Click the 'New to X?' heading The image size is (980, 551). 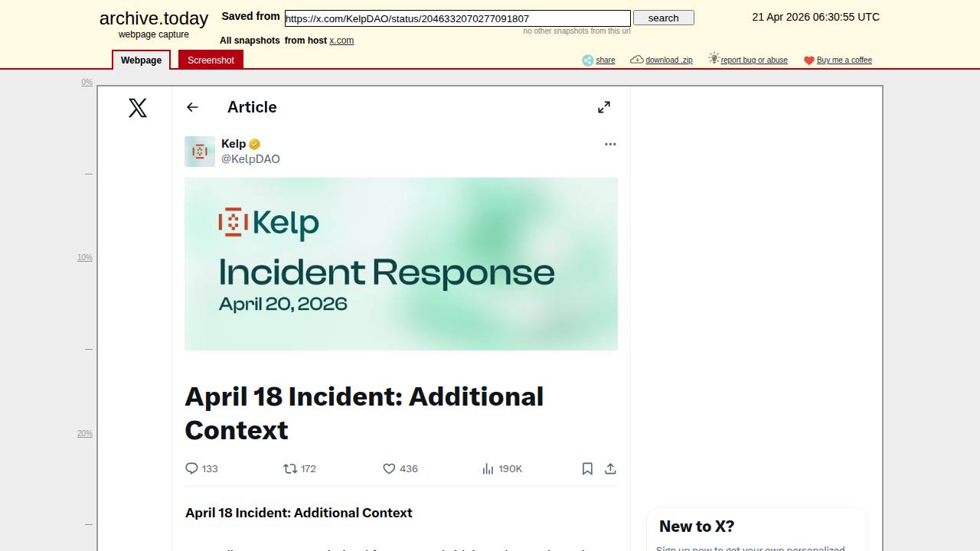697,527
